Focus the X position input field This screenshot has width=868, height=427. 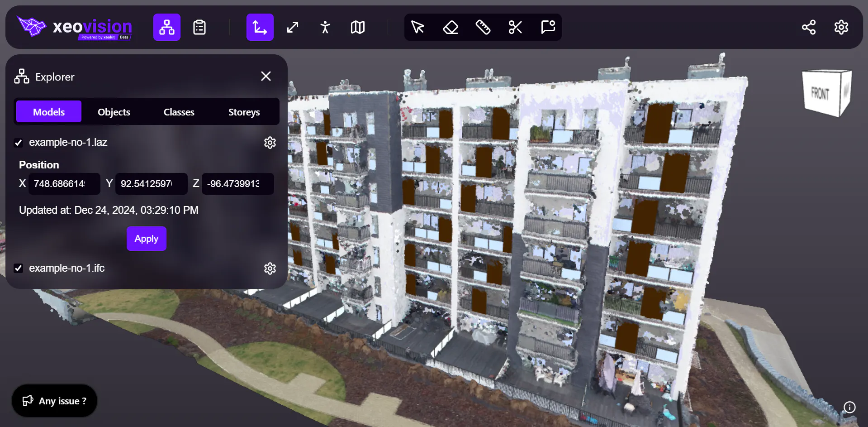point(64,184)
